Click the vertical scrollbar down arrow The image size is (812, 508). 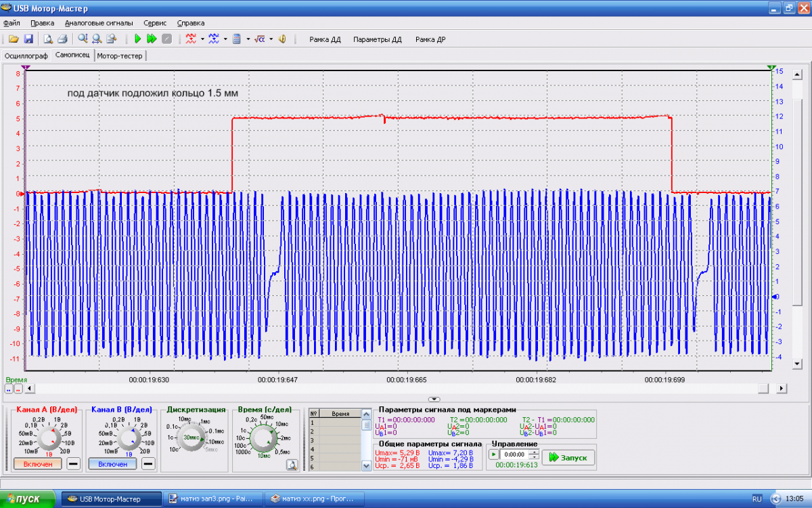tap(797, 364)
